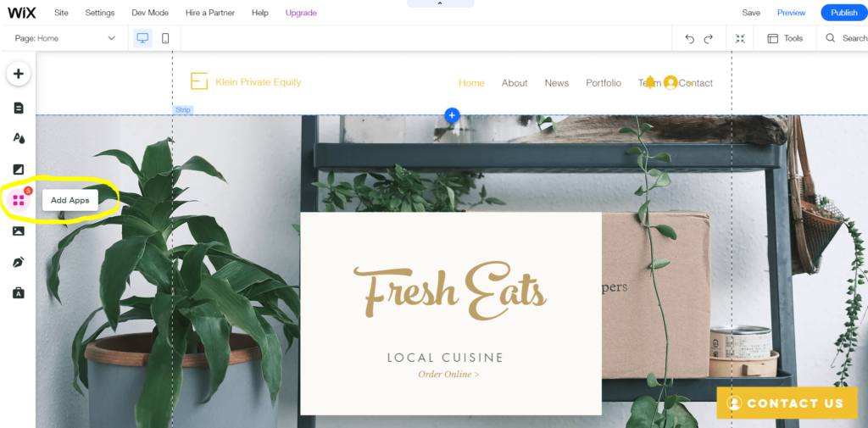
Task: Click the blue plus add section handle
Action: click(453, 115)
